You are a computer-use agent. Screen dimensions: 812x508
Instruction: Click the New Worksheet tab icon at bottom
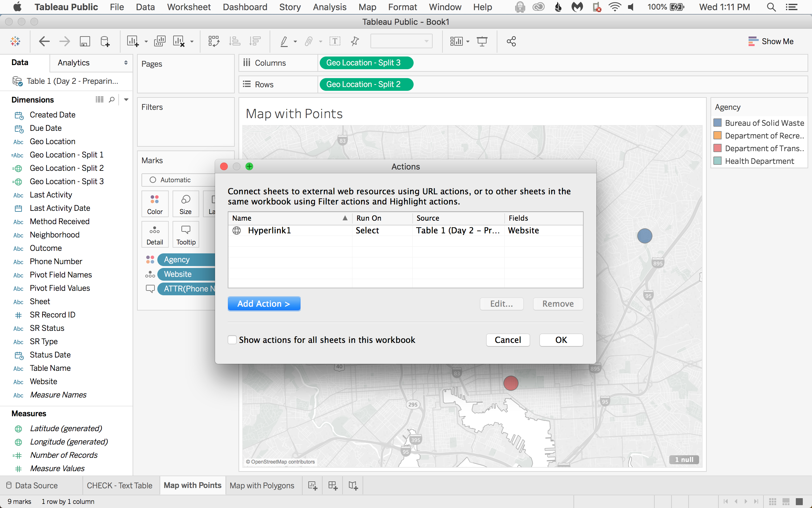tap(313, 485)
